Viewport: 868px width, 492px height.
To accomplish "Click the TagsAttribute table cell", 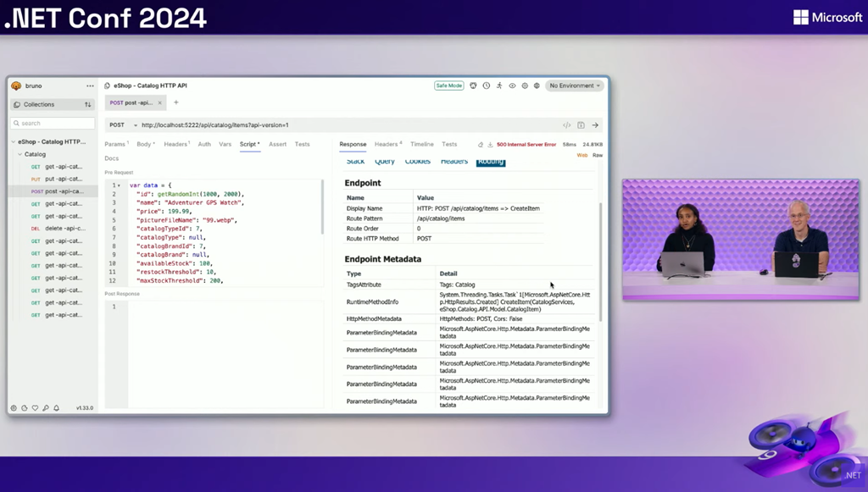I will pos(388,285).
